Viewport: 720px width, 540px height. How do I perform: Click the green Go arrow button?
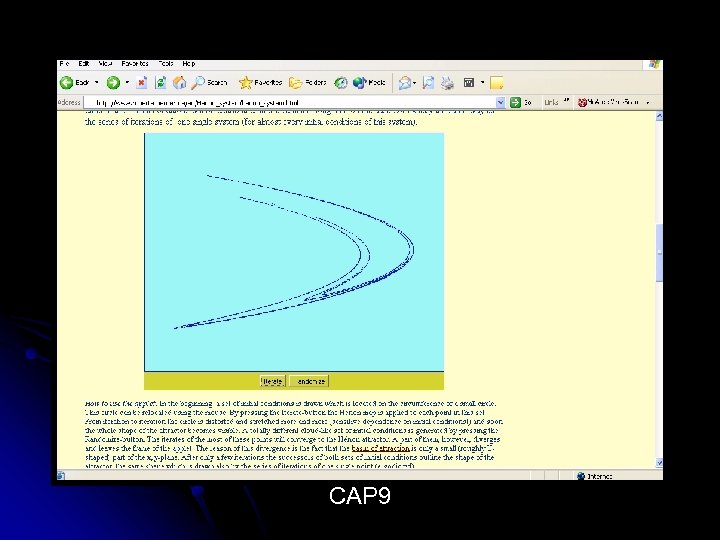515,102
